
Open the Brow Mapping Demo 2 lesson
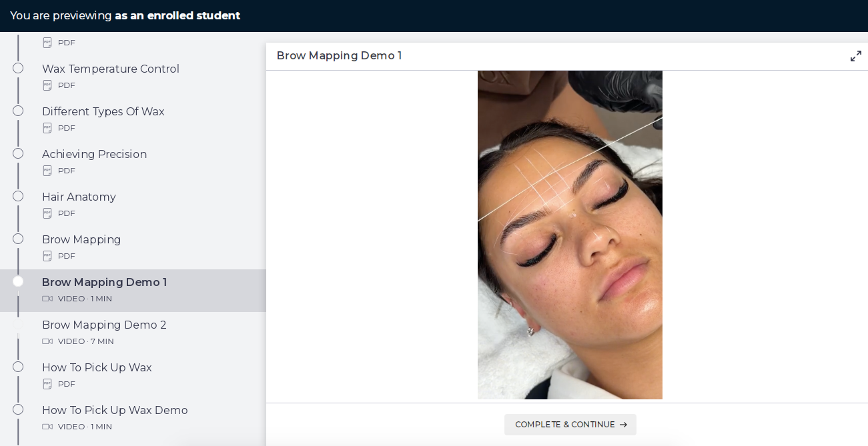(x=104, y=325)
